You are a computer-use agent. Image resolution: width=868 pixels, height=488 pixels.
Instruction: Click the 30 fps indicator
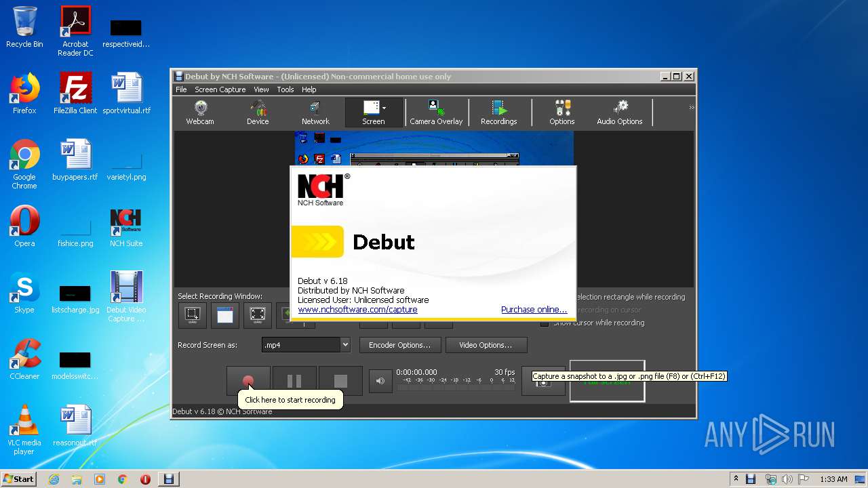505,372
